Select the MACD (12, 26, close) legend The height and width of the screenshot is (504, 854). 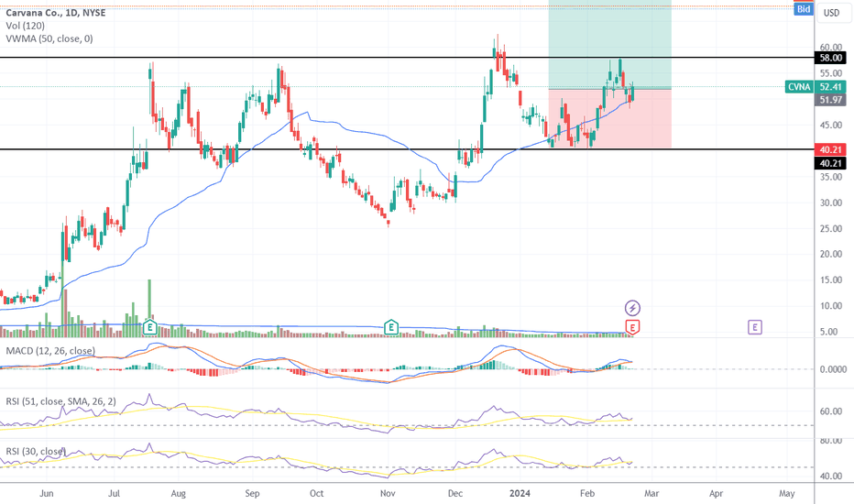click(x=50, y=351)
